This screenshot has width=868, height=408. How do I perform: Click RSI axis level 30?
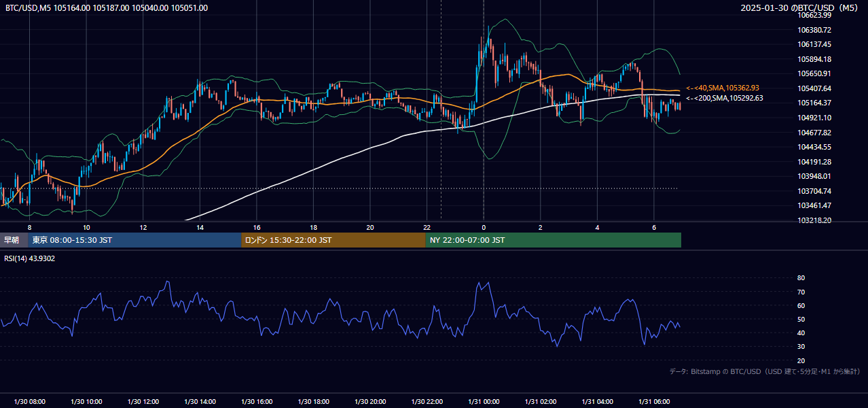coord(801,347)
